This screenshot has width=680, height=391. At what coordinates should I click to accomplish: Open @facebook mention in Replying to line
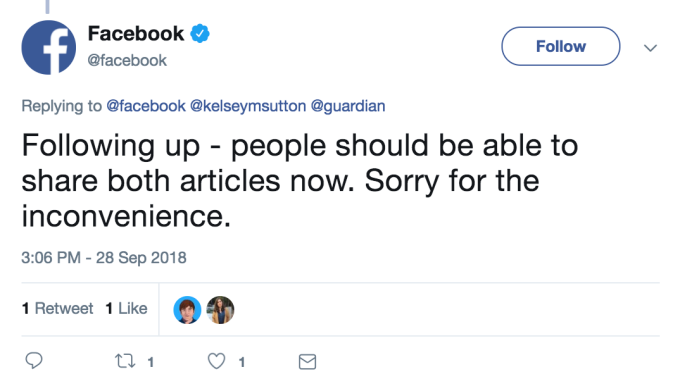(x=146, y=106)
